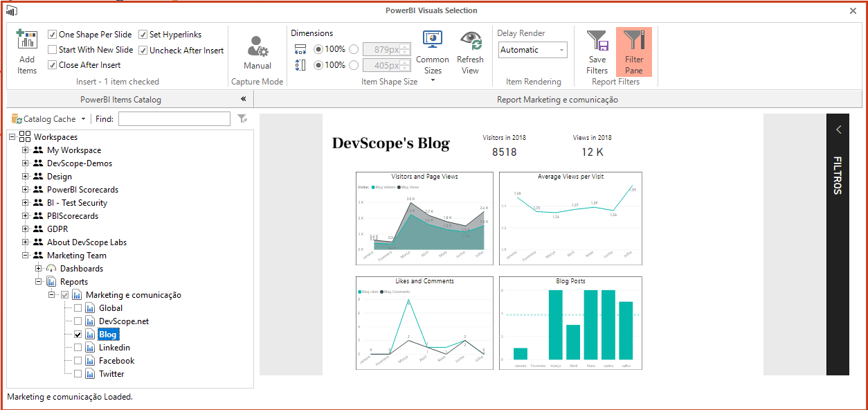The image size is (868, 410).
Task: Expand the Marketing Team Dashboards node
Action: tap(39, 268)
